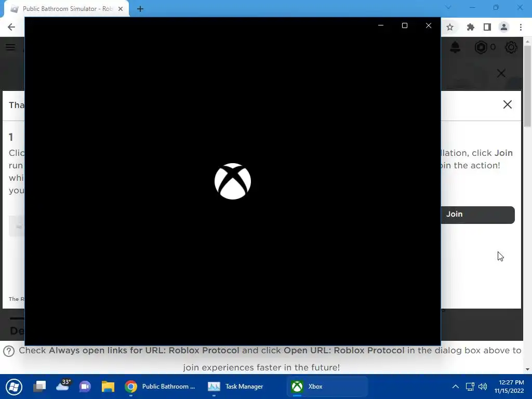Viewport: 532px width, 399px height.
Task: Open Chrome three-dot menu
Action: (521, 27)
